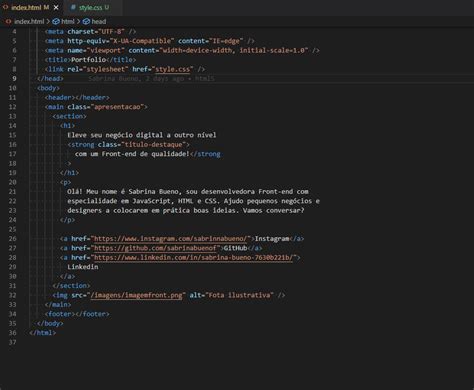Click the paragraph line starting 'Olá! Meu nome'
This screenshot has height=390, width=474.
(188, 191)
